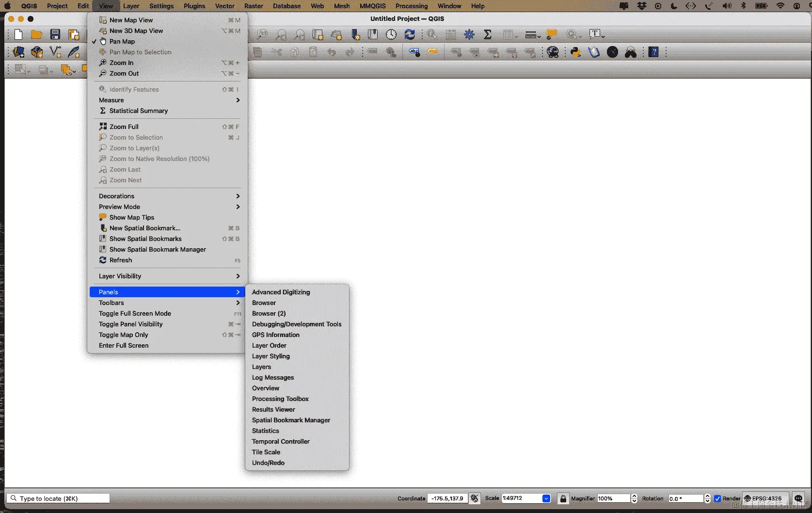Open the MetaSearch globe icon
812x513 pixels.
point(553,52)
